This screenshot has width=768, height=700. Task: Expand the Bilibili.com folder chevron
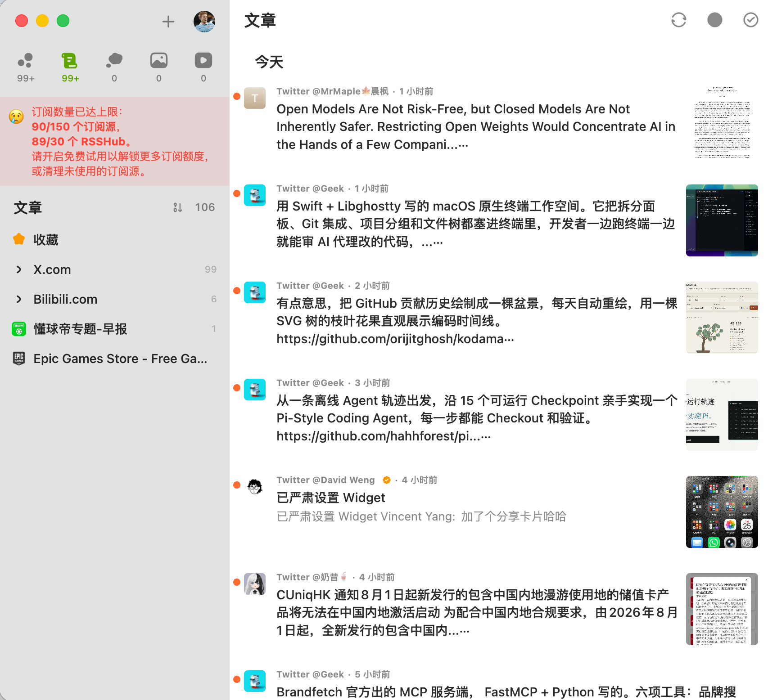19,299
